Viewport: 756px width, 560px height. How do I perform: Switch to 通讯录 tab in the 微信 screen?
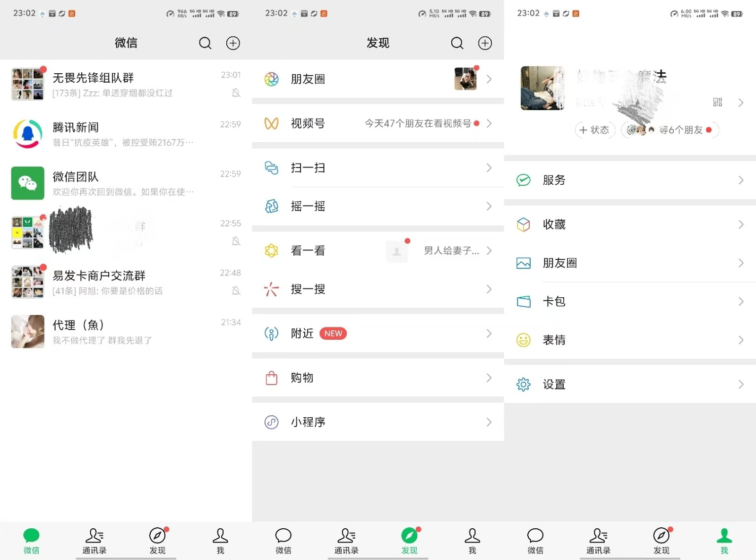click(94, 541)
